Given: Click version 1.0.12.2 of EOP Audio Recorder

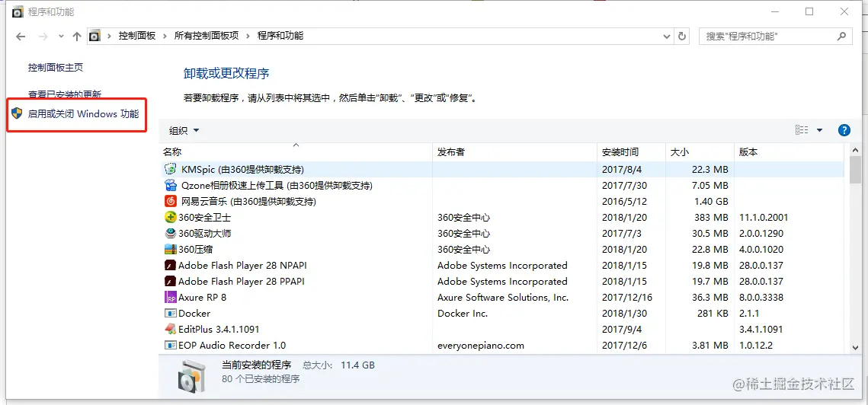Looking at the screenshot, I should (756, 346).
